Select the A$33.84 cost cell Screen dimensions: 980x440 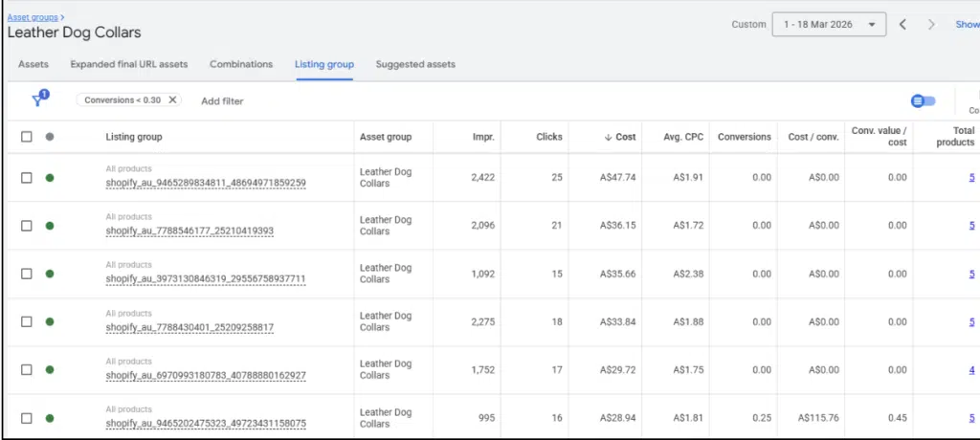pos(617,322)
